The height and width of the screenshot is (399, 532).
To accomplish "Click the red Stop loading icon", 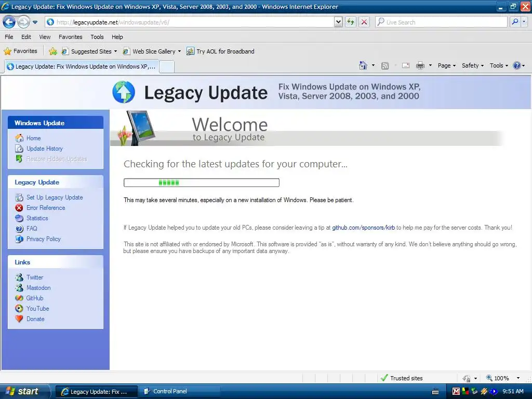I will pos(364,22).
